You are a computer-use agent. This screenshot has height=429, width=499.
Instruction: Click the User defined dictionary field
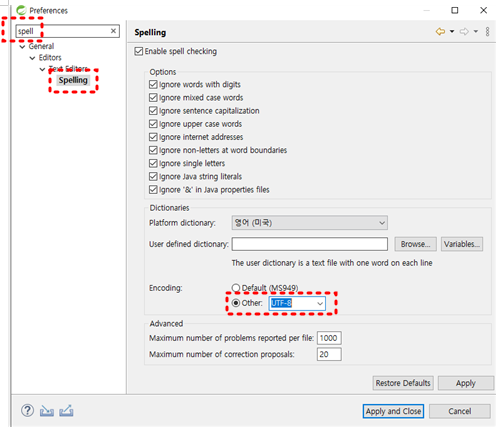[310, 244]
